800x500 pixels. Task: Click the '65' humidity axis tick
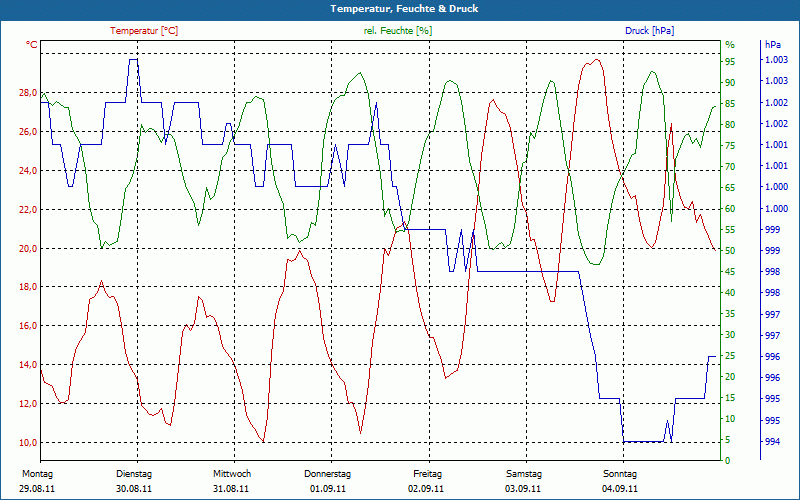(x=730, y=188)
